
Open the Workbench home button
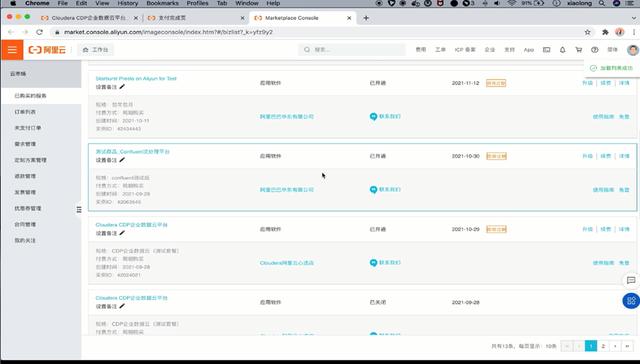[96, 50]
